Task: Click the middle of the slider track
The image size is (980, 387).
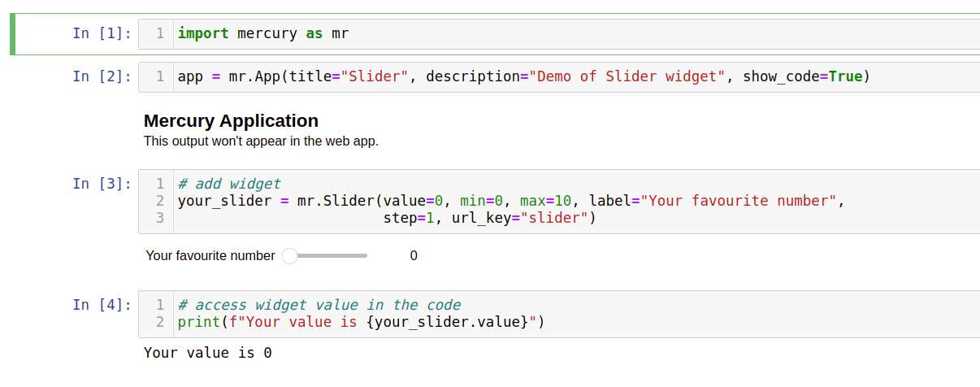Action: coord(329,256)
